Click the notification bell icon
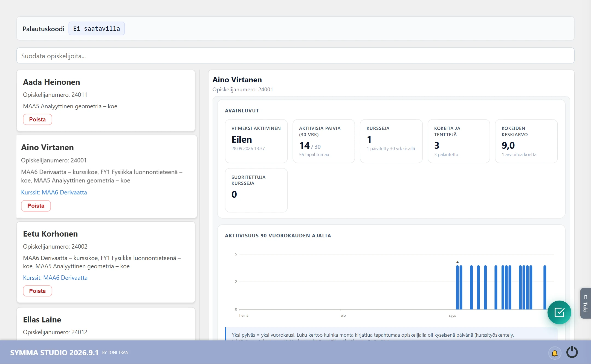The width and height of the screenshot is (591, 364). pyautogui.click(x=555, y=353)
